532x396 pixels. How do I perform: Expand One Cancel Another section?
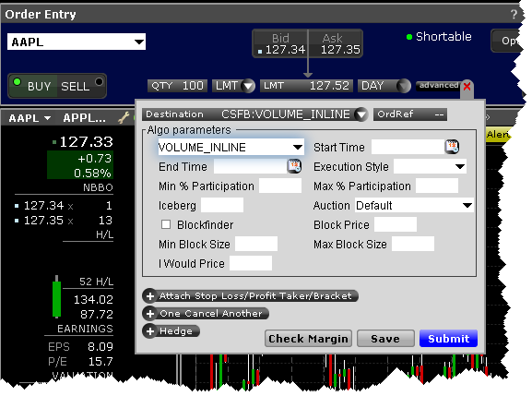click(x=206, y=314)
